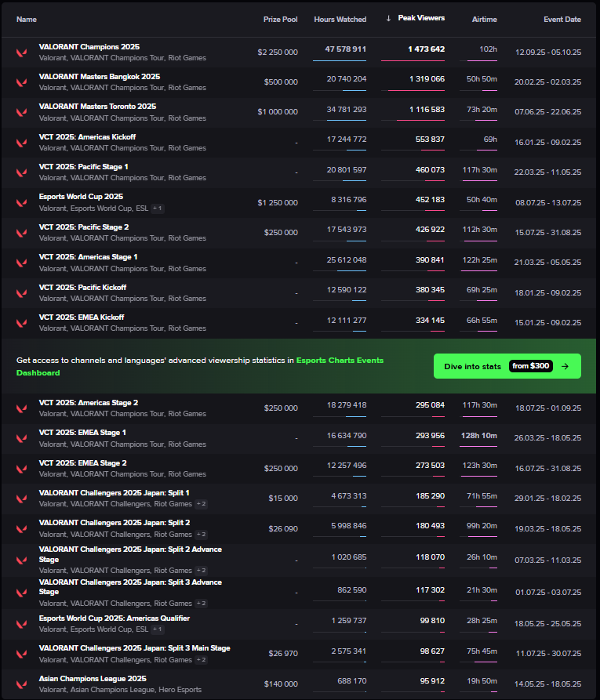Viewport: 600px width, 700px height.
Task: Click the sort arrow next to Peak Viewers
Action: [388, 18]
